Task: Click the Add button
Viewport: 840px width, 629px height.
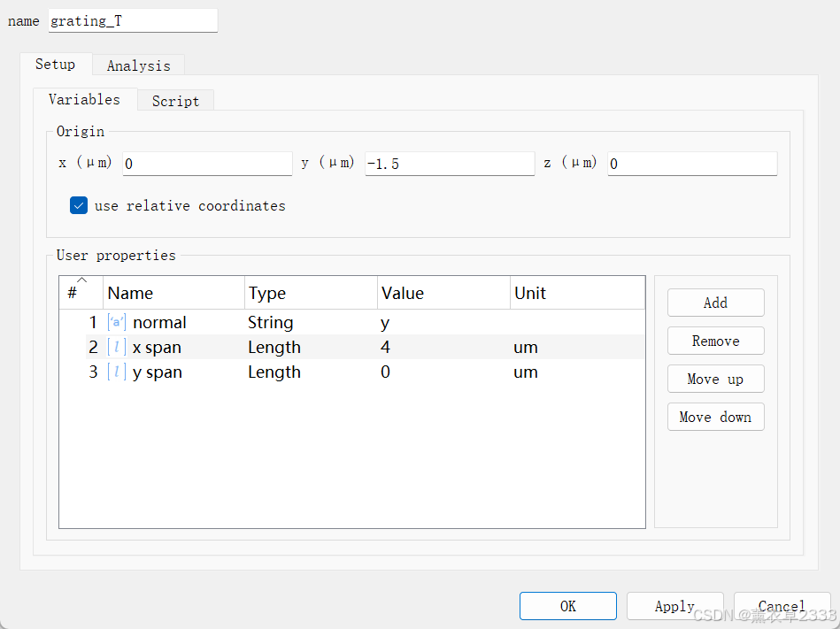Action: tap(716, 303)
